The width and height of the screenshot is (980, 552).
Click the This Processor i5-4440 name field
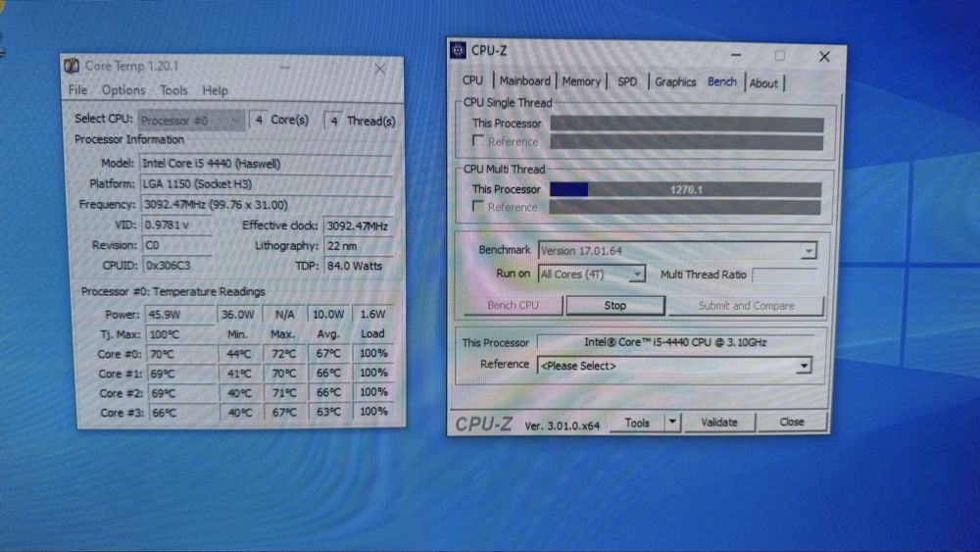pyautogui.click(x=675, y=342)
